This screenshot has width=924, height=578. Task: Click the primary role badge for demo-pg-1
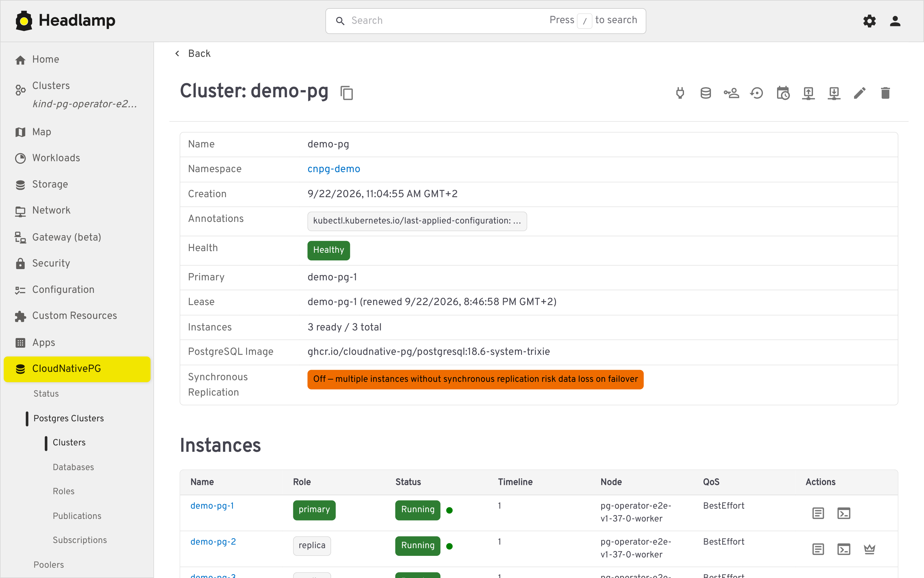pos(314,510)
